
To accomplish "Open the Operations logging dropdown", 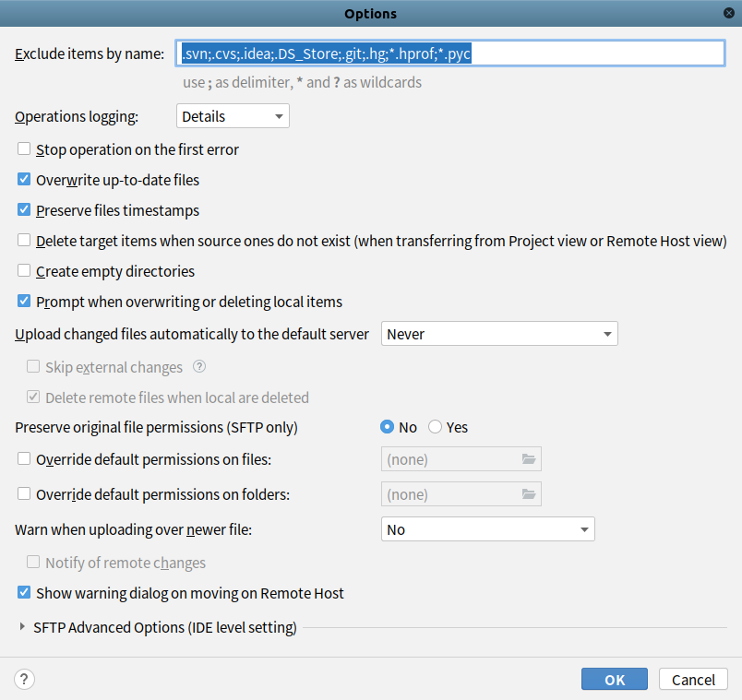I will (x=233, y=116).
